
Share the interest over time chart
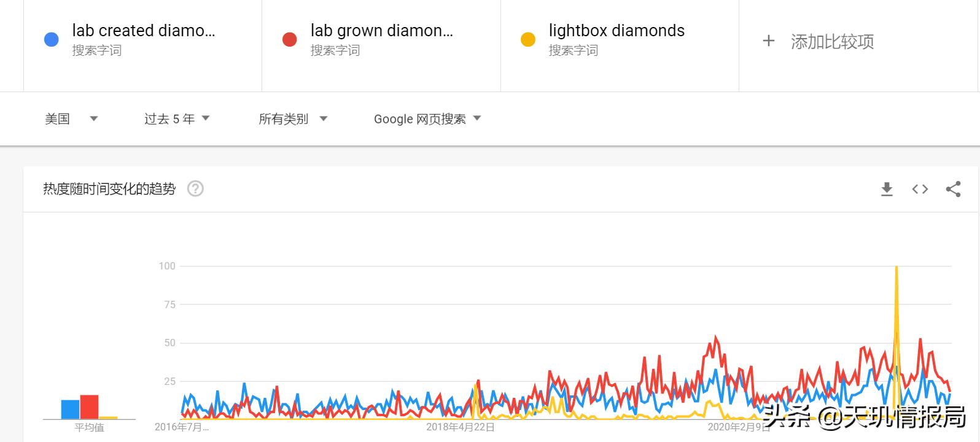tap(953, 189)
